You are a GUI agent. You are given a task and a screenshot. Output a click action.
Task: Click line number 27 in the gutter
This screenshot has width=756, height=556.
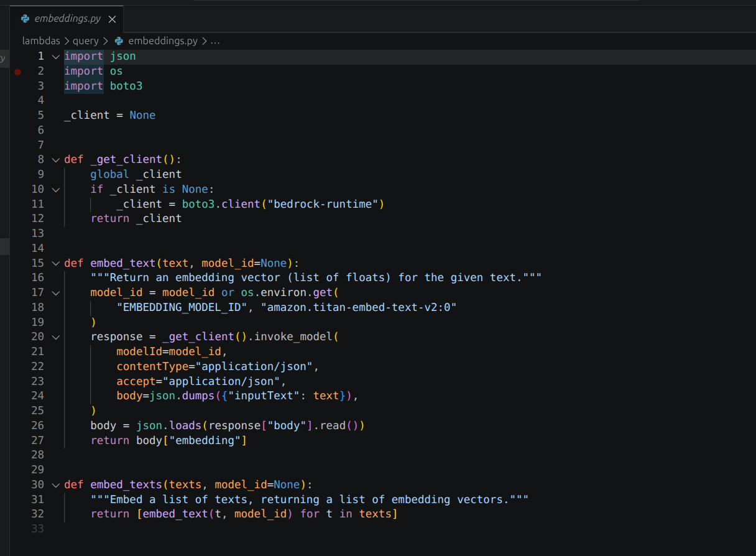pyautogui.click(x=37, y=440)
